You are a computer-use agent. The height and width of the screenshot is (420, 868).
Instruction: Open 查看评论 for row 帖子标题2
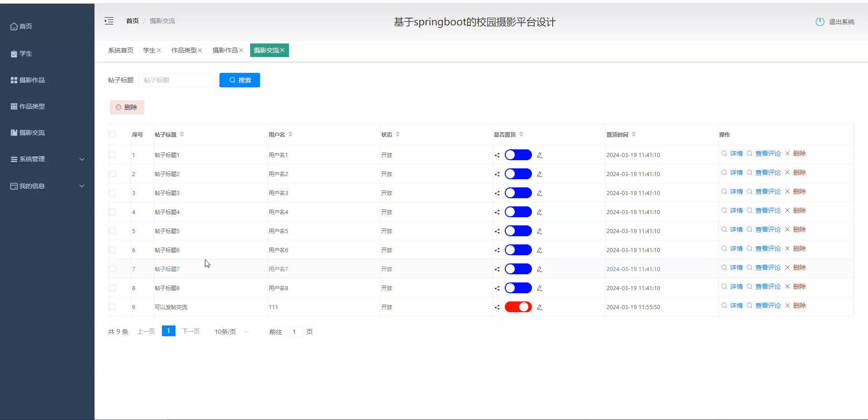click(x=764, y=173)
